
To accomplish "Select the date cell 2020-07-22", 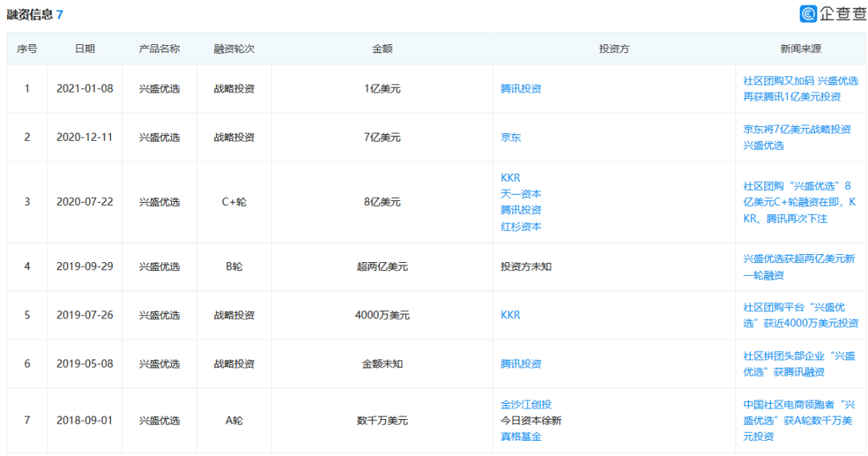I will click(84, 202).
